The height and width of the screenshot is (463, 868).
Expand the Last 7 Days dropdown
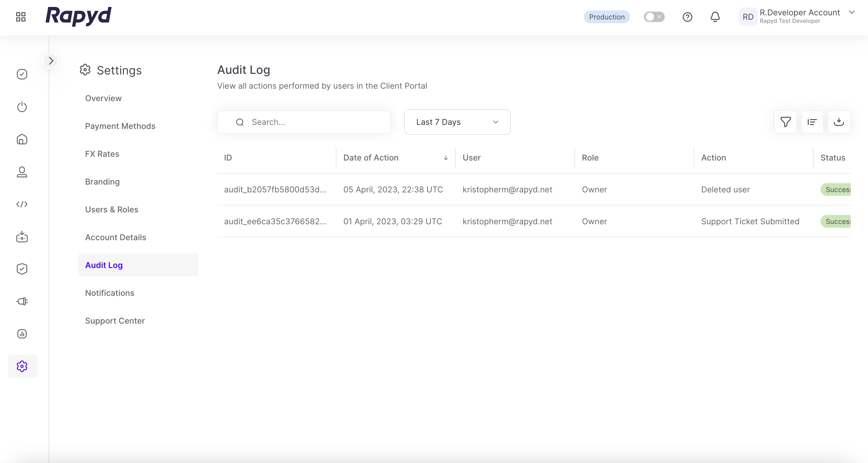[x=457, y=122]
